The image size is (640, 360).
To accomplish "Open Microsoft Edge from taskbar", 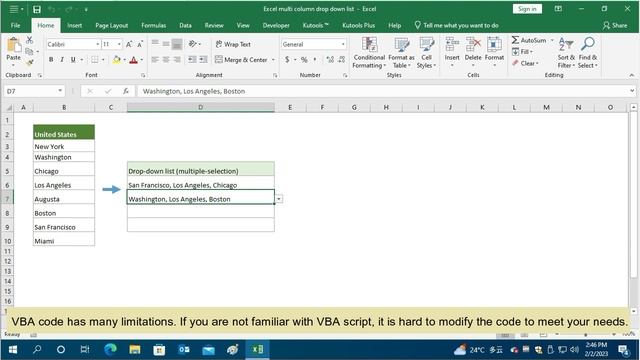I will [110, 350].
